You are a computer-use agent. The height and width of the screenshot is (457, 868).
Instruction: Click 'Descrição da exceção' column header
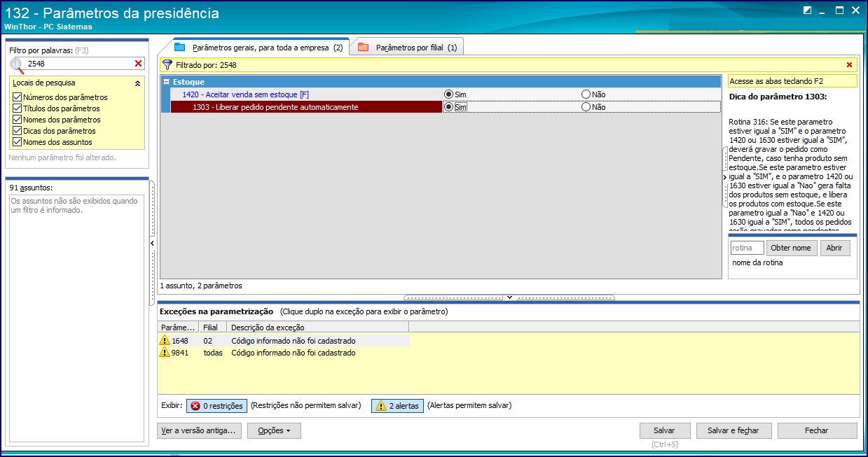[318, 327]
